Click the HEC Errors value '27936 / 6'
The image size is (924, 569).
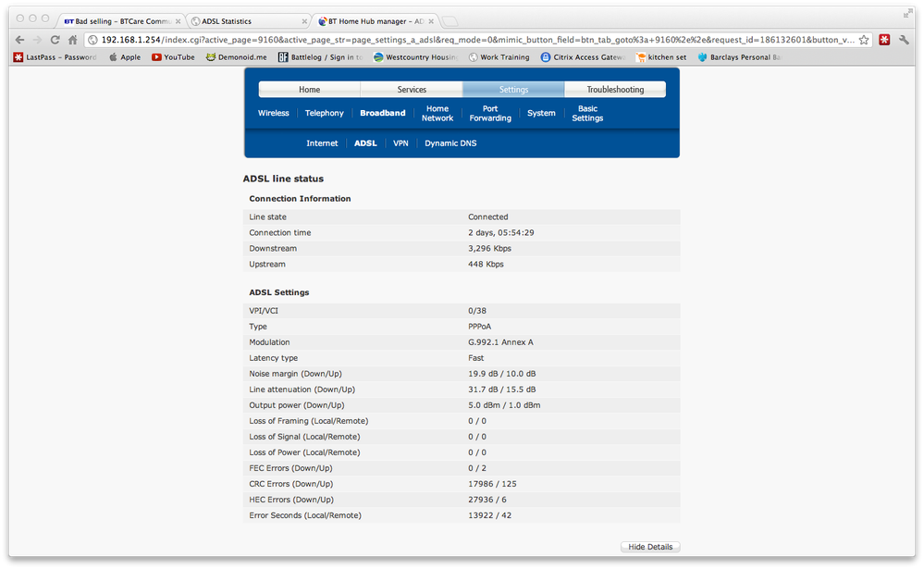[487, 500]
